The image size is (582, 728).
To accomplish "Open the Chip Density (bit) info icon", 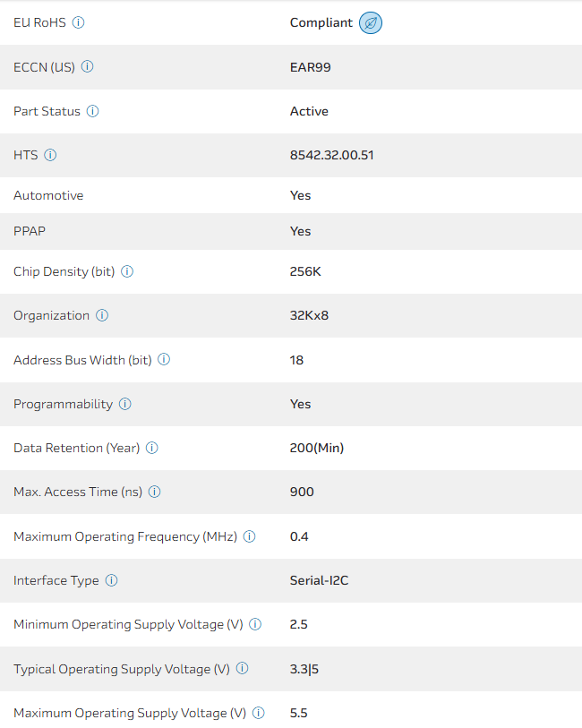I will point(127,271).
